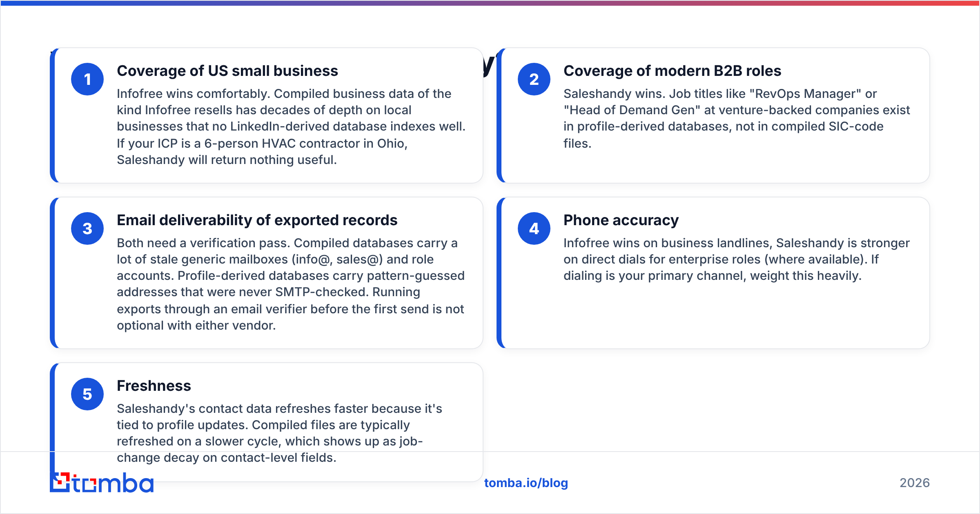The image size is (980, 514).
Task: Click the tomba logo
Action: [x=102, y=483]
